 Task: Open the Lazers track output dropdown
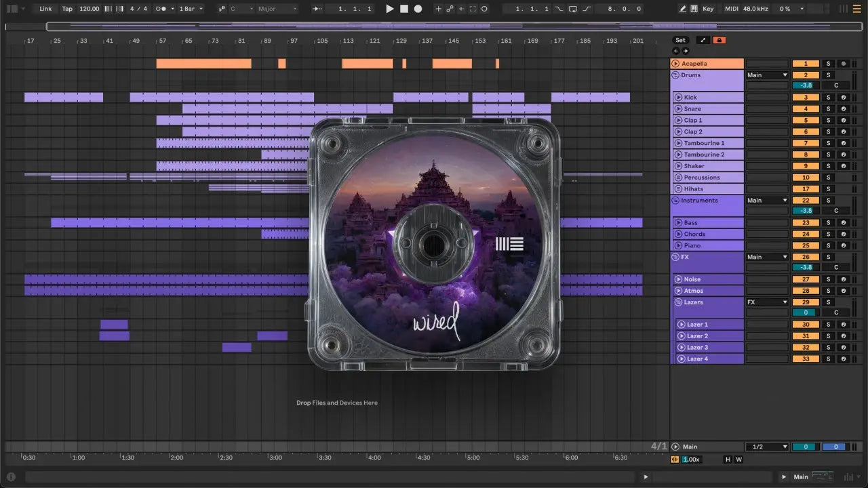pyautogui.click(x=767, y=302)
